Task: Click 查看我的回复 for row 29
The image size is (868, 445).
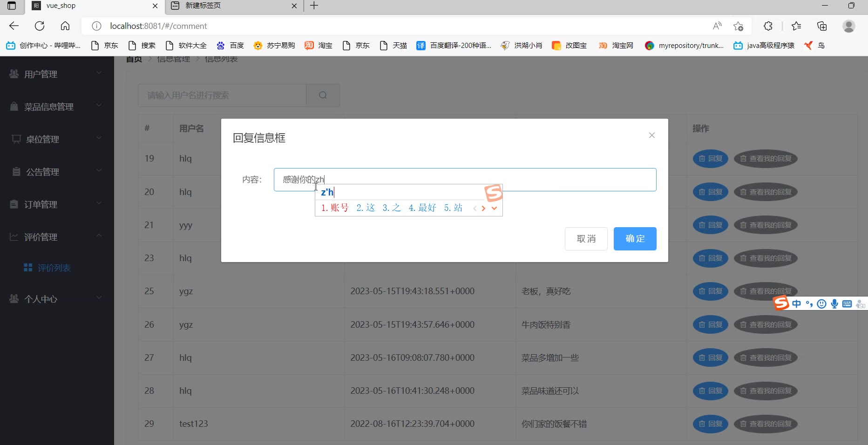Action: pos(766,424)
